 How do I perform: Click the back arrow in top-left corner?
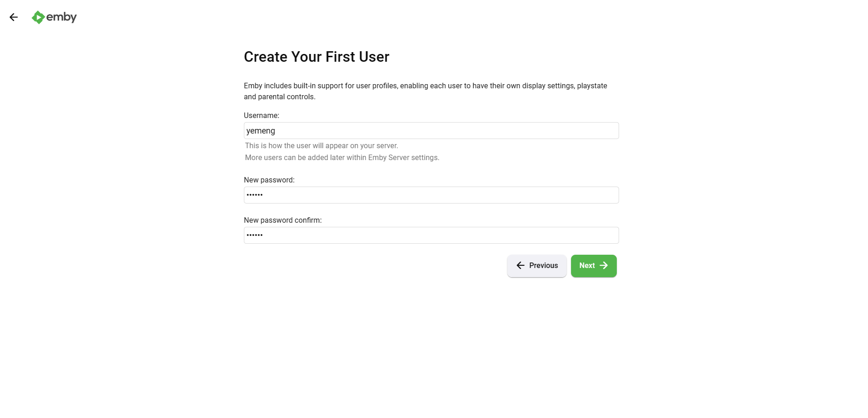pyautogui.click(x=14, y=17)
